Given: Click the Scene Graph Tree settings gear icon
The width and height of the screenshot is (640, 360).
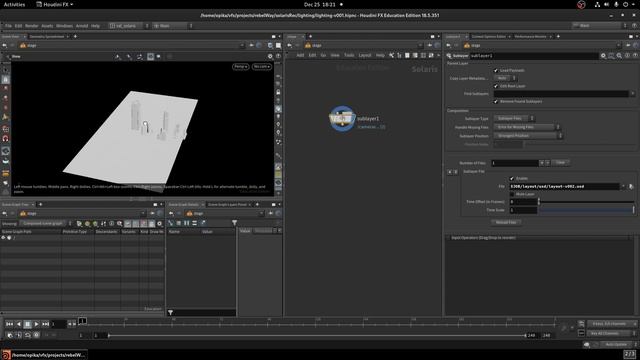Looking at the screenshot, I should tap(160, 224).
